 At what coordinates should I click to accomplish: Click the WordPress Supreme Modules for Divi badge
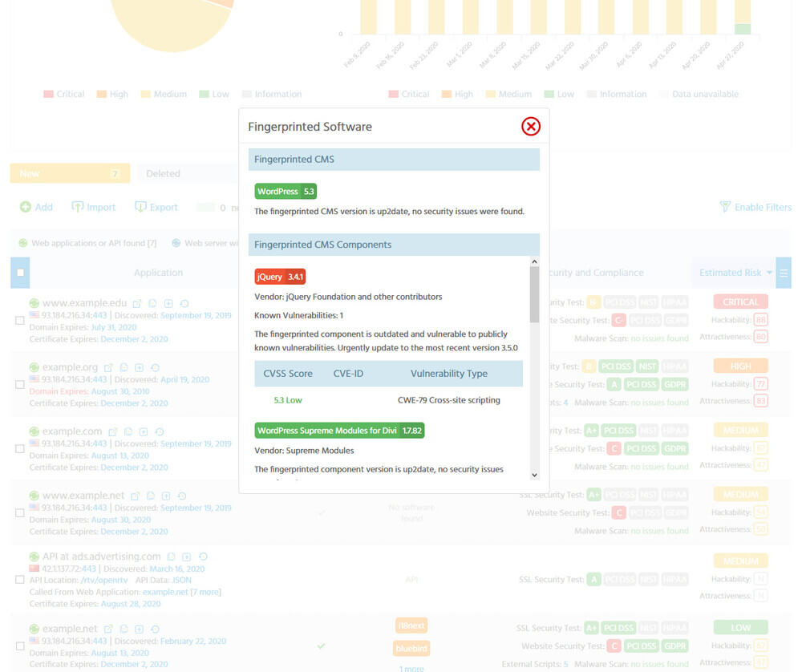pyautogui.click(x=339, y=431)
